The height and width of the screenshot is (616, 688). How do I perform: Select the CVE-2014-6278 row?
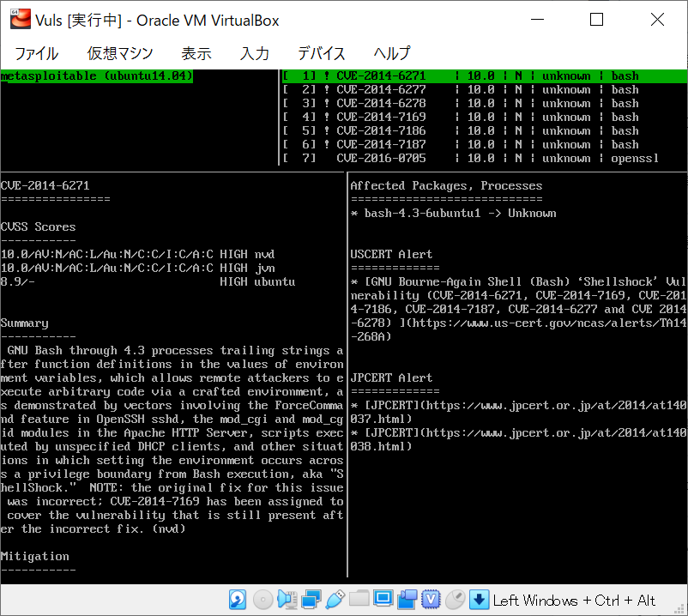tap(485, 103)
